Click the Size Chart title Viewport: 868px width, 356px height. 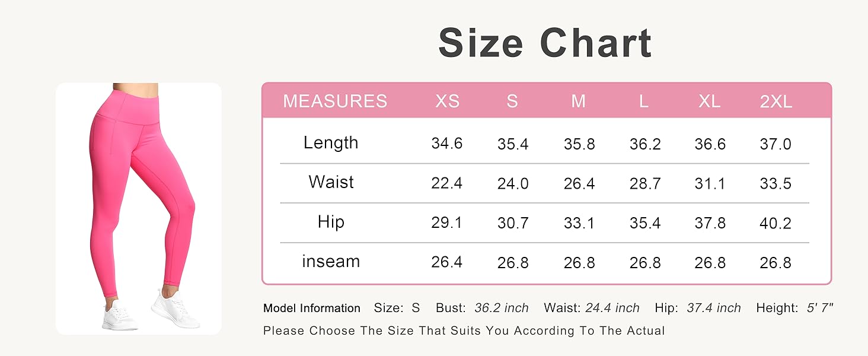click(545, 43)
